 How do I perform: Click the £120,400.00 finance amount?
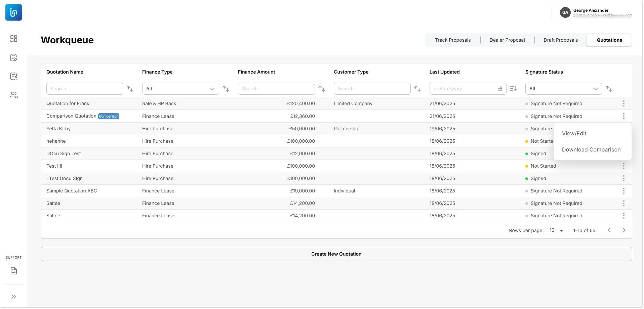(301, 103)
